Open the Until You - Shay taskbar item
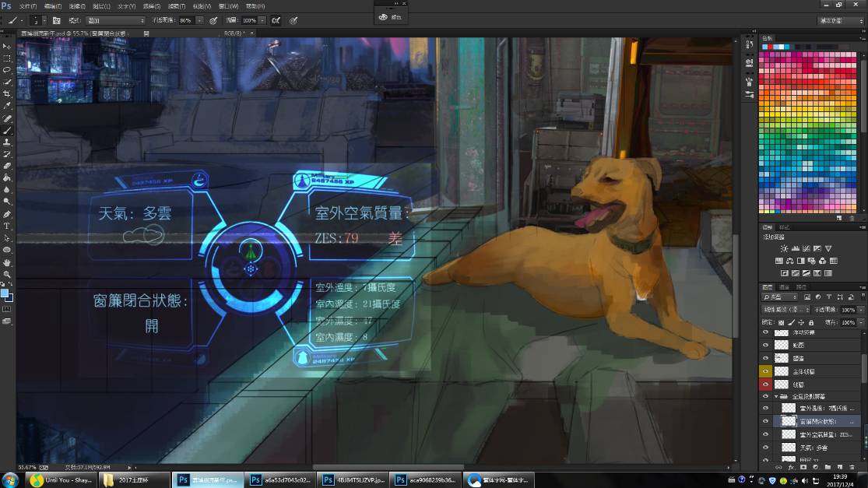868x488 pixels. [x=61, y=479]
